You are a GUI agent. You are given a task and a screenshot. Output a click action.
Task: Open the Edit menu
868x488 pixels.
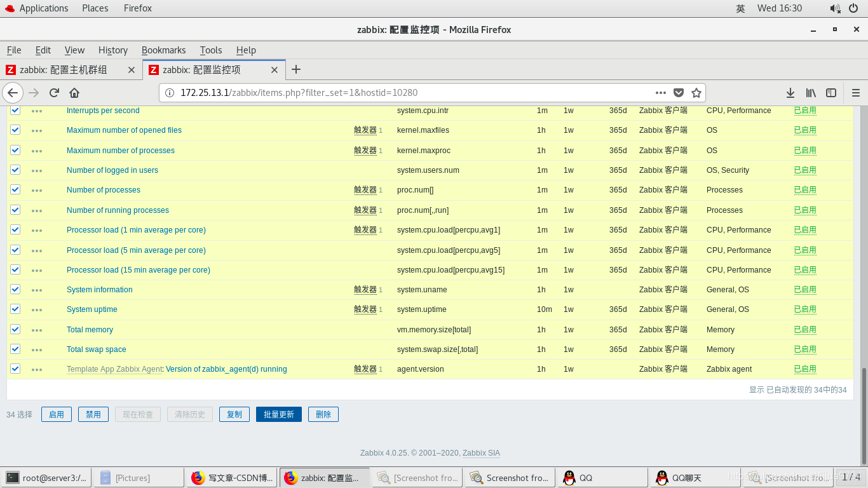(43, 50)
